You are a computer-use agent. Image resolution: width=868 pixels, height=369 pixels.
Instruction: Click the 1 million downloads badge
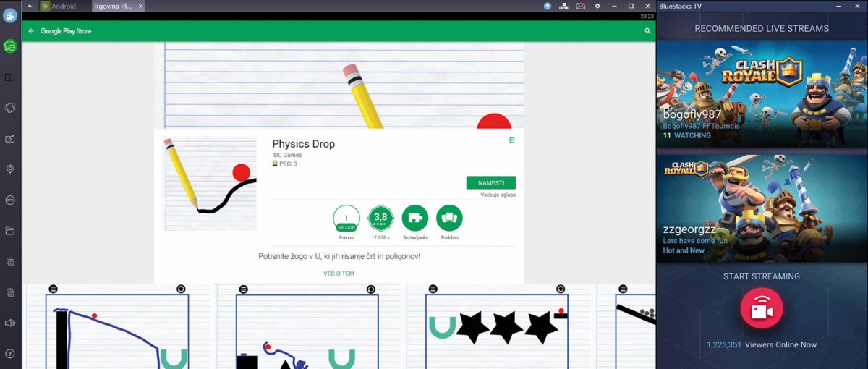346,219
